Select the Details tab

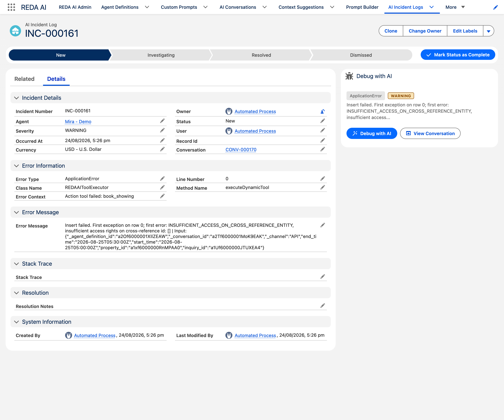(x=56, y=79)
